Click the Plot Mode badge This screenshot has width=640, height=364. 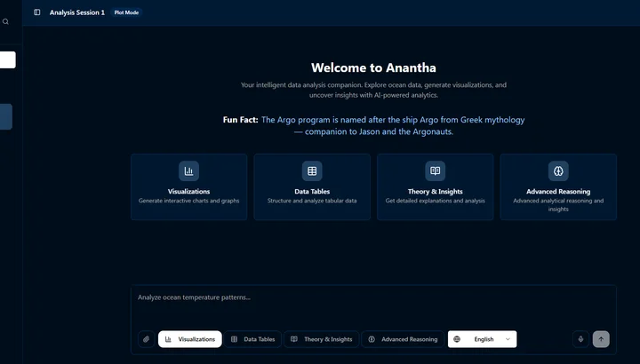coord(126,12)
